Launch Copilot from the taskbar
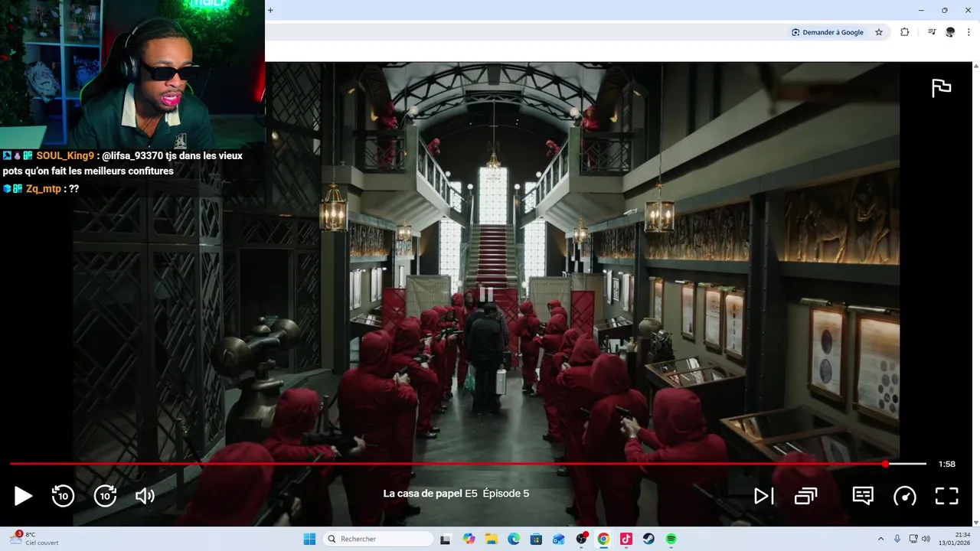The height and width of the screenshot is (551, 980). (x=469, y=539)
